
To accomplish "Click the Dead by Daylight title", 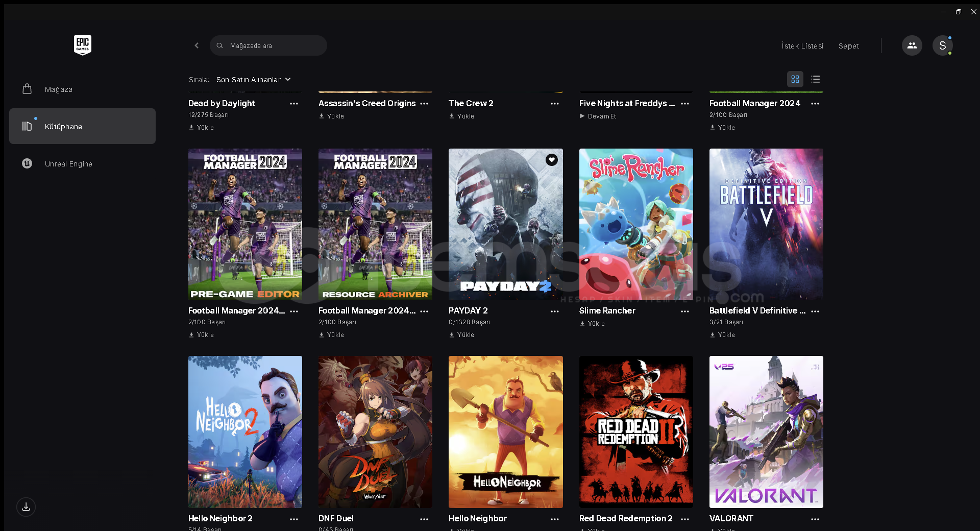I will click(222, 104).
